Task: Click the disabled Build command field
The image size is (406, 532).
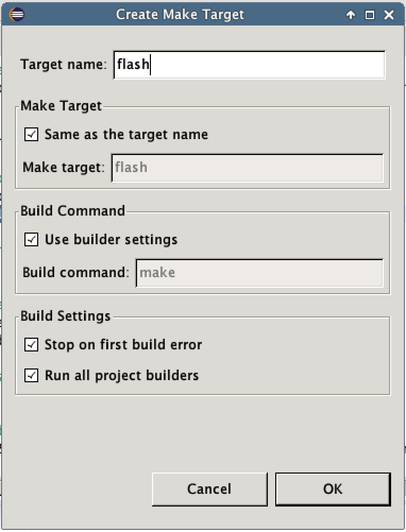Action: [x=259, y=273]
